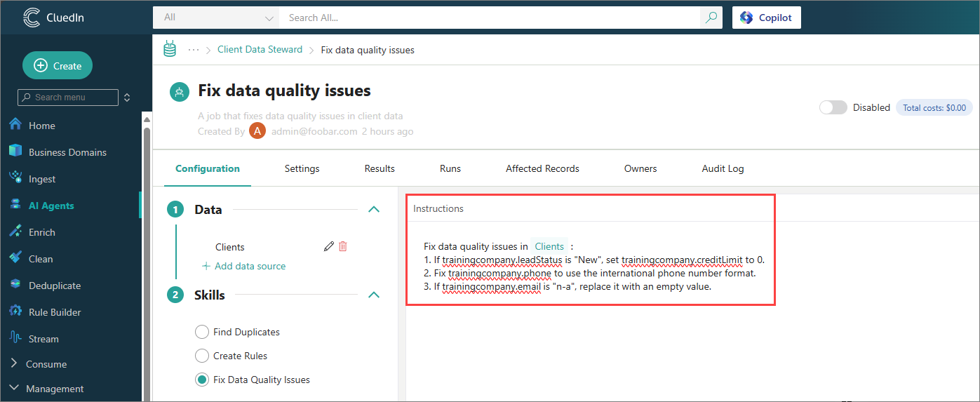This screenshot has width=980, height=402.
Task: Expand the Management menu group
Action: tap(54, 389)
